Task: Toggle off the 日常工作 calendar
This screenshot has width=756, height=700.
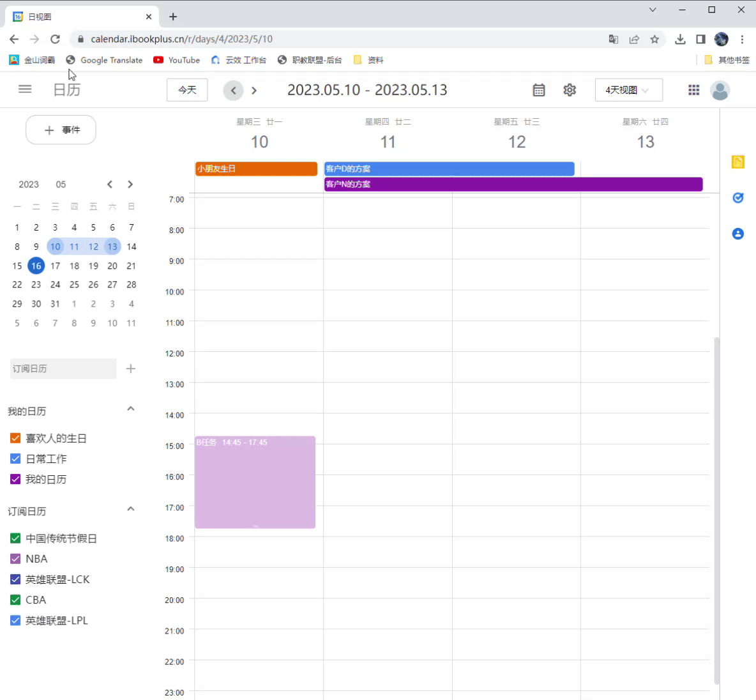Action: (14, 459)
